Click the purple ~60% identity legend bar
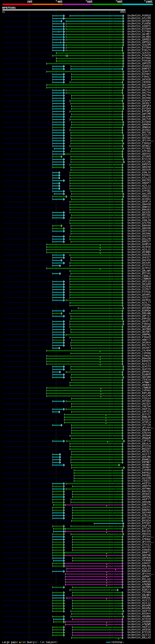The height and width of the screenshot is (644, 155). pyautogui.click(x=78, y=4)
